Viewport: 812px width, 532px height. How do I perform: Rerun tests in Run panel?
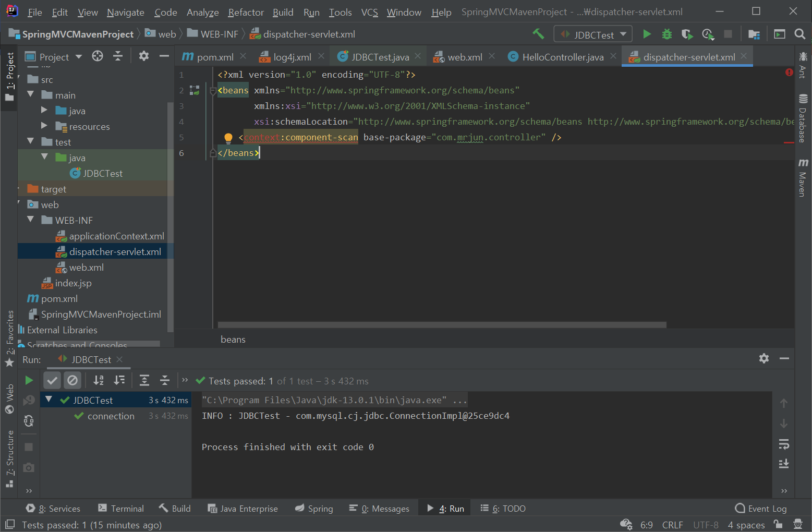pyautogui.click(x=29, y=381)
